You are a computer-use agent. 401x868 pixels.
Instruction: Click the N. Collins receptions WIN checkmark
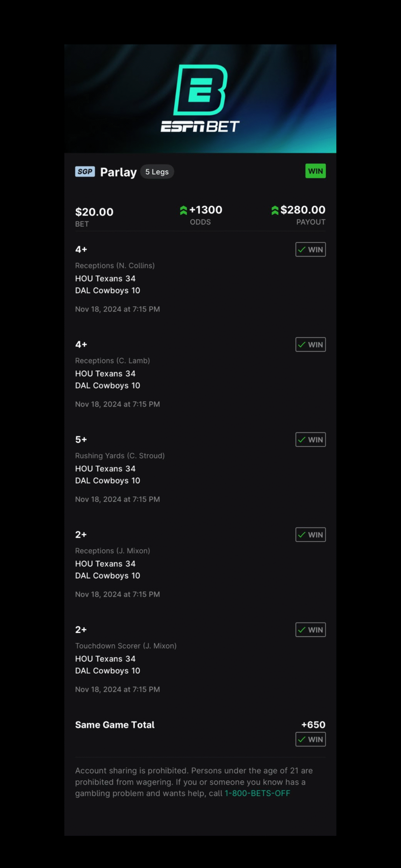point(302,250)
